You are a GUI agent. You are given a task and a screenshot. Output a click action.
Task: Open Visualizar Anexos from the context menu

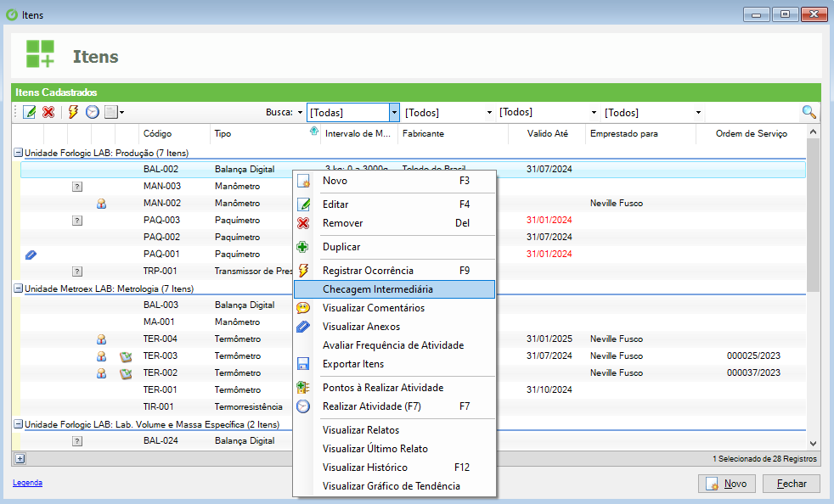[394, 327]
